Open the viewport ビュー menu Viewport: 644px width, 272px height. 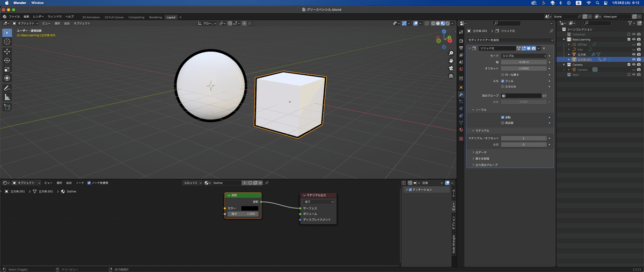pos(46,24)
